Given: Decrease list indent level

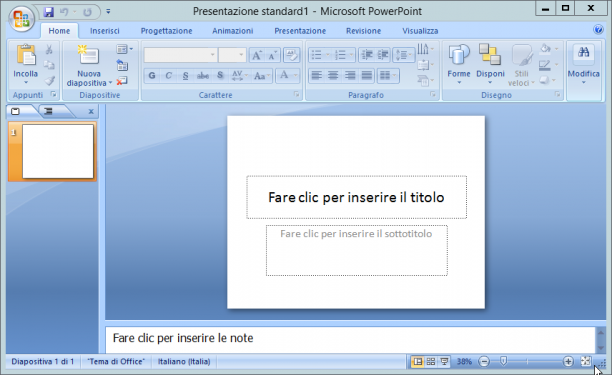Looking at the screenshot, I should click(366, 55).
